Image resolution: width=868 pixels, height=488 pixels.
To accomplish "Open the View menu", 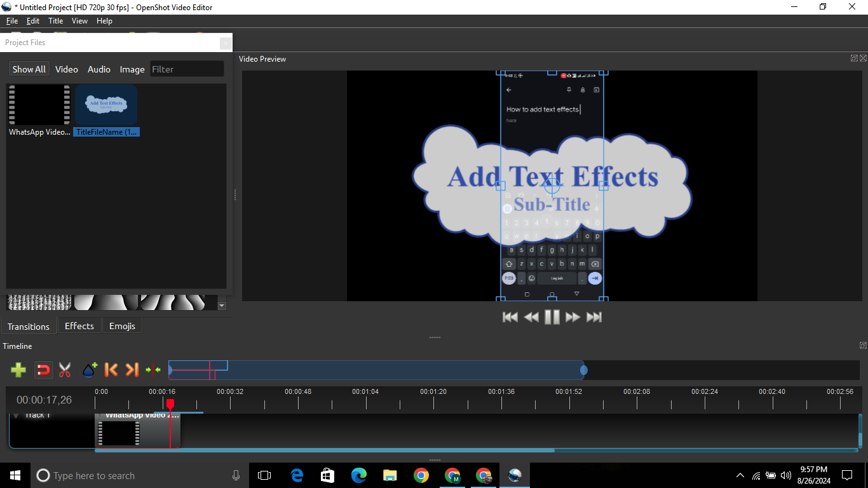I will [x=80, y=21].
